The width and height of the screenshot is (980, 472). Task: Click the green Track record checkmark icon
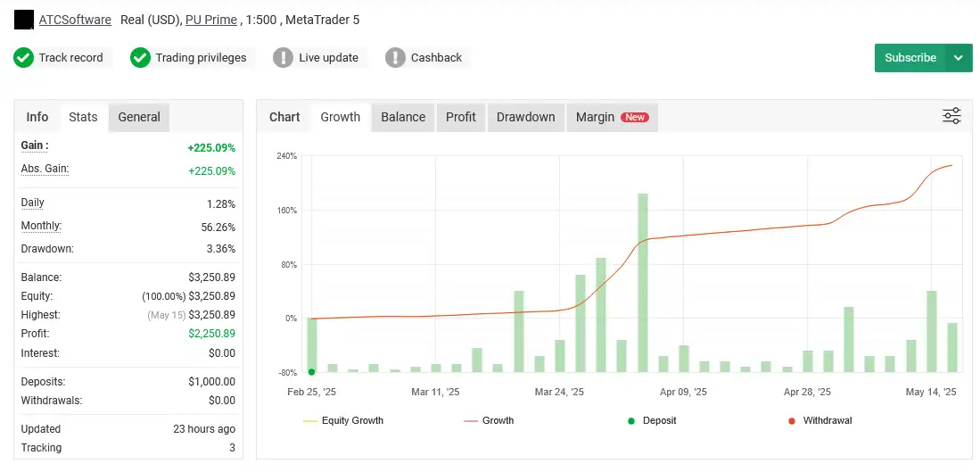point(23,58)
